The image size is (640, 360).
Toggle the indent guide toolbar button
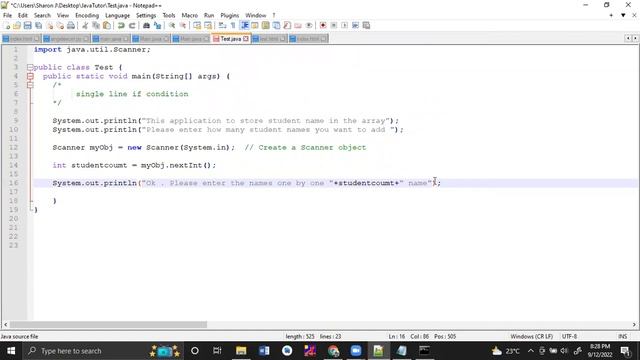point(244,25)
